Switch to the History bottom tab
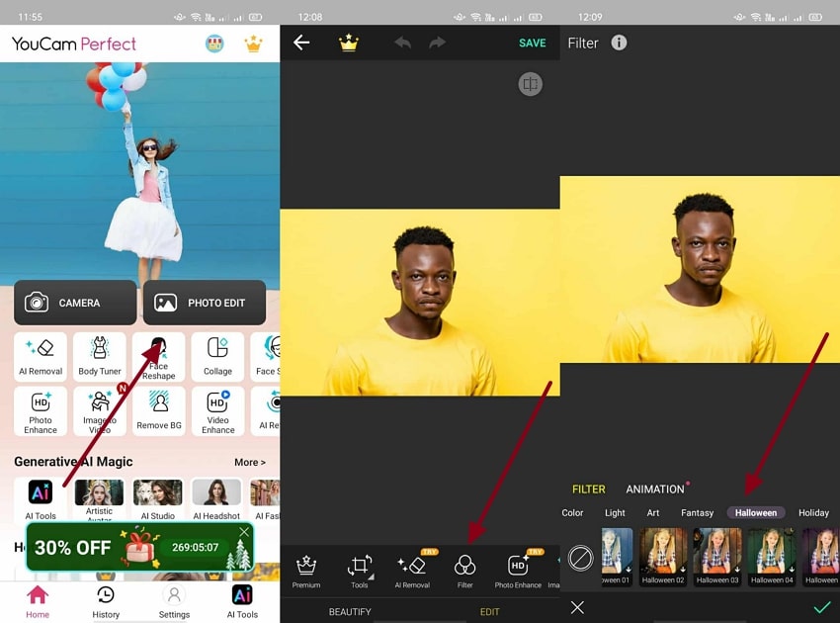The height and width of the screenshot is (623, 840). (x=106, y=602)
